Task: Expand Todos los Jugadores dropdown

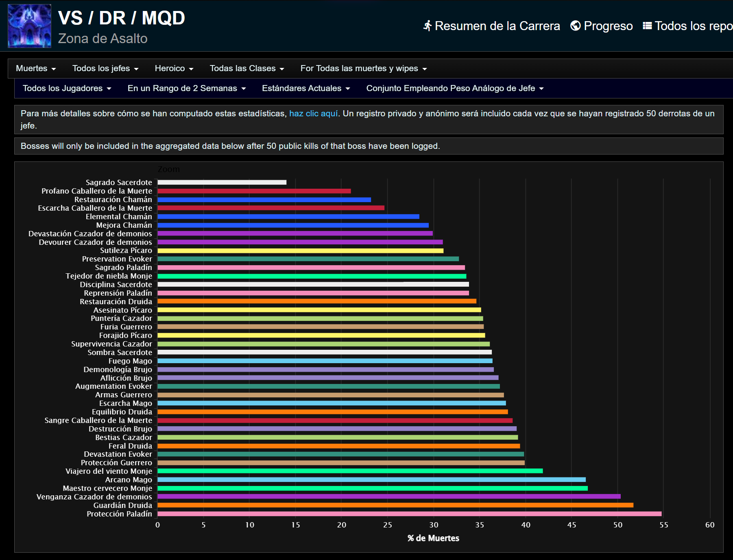Action: click(67, 88)
